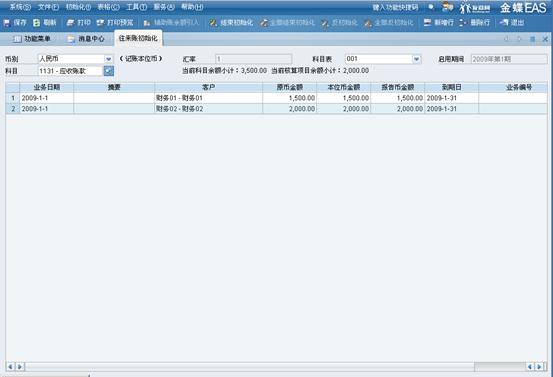Screen dimensions: 553x377
Task: Click the 删除行 delete row icon
Action: click(x=463, y=23)
